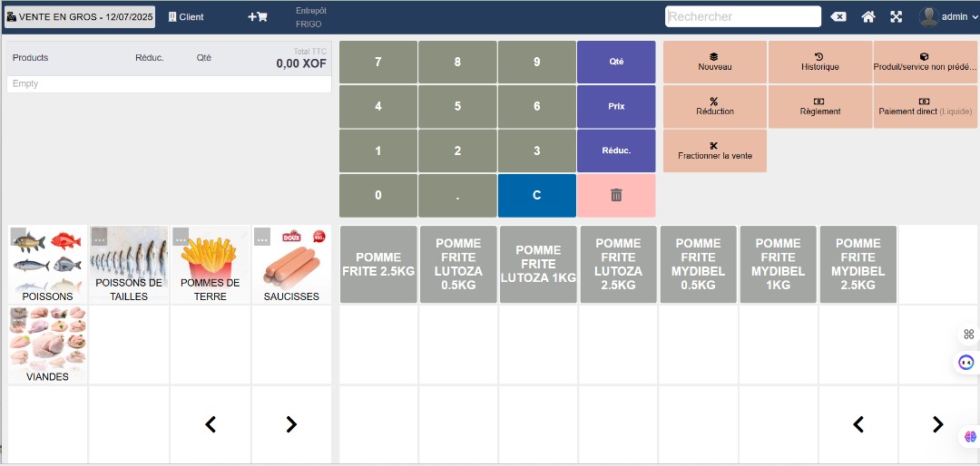Toggle fullscreen mode icon
Viewport: 980px width, 466px height.
897,17
